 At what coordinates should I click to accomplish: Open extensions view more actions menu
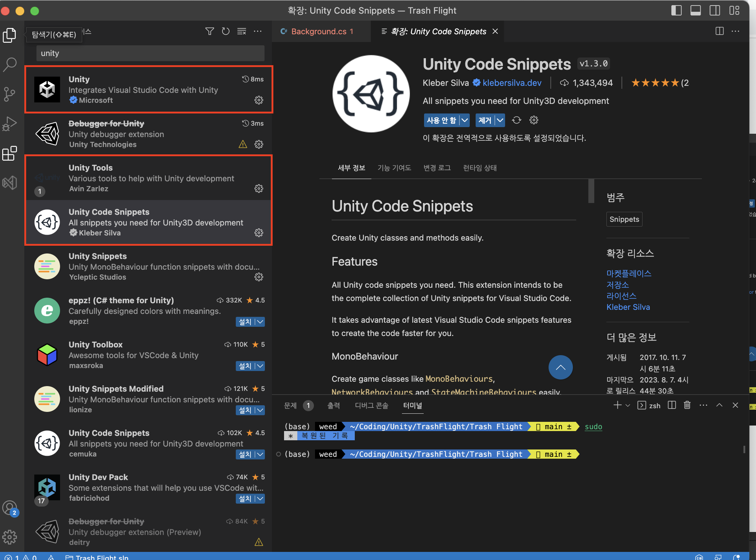click(258, 31)
